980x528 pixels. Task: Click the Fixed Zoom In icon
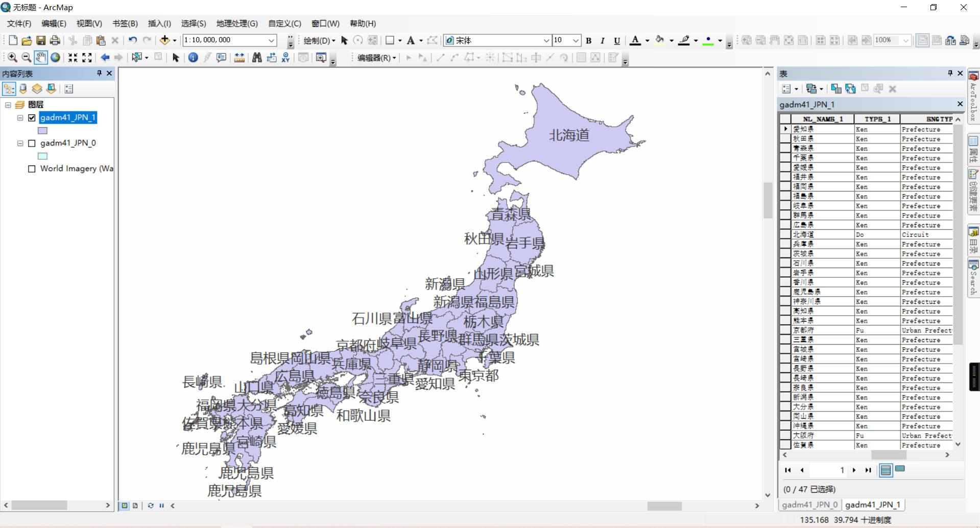[x=73, y=58]
